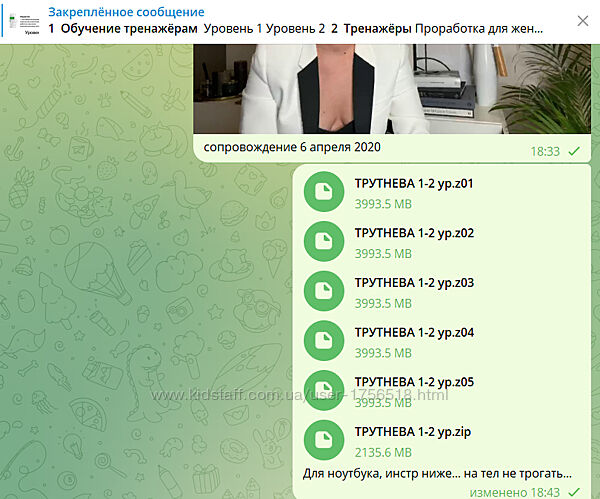Viewport: 600px width, 499px height.
Task: Click the file name ТРУТНЕВА 1-2 ур.z01
Action: tap(414, 183)
